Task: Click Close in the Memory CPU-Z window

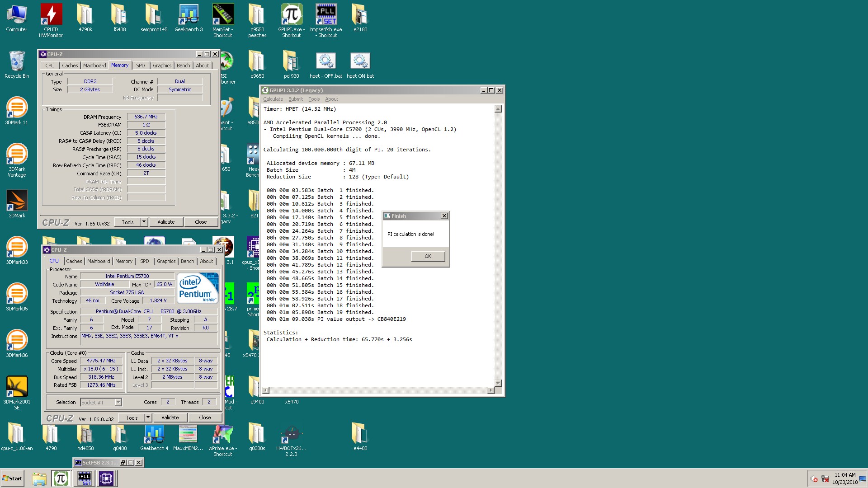Action: click(201, 222)
